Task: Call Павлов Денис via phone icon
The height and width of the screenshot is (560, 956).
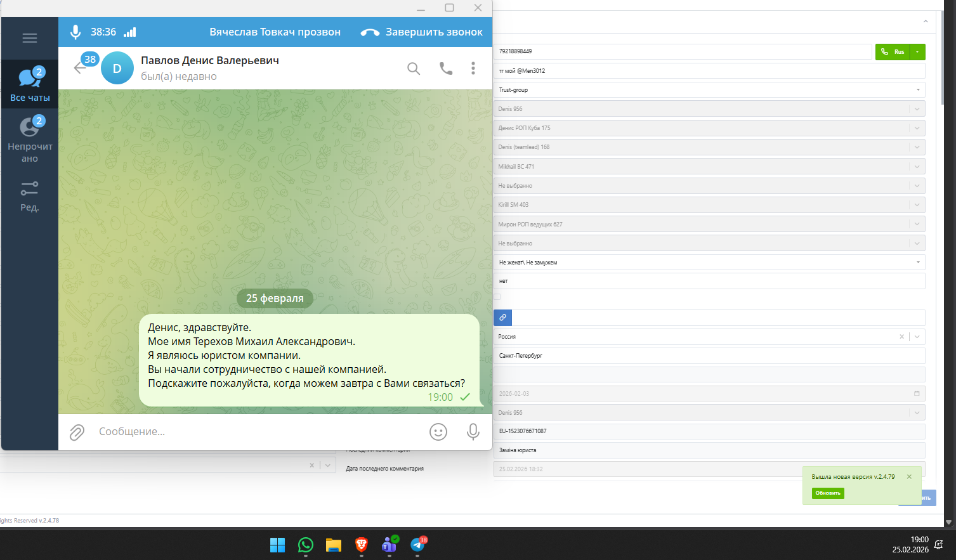Action: 446,68
